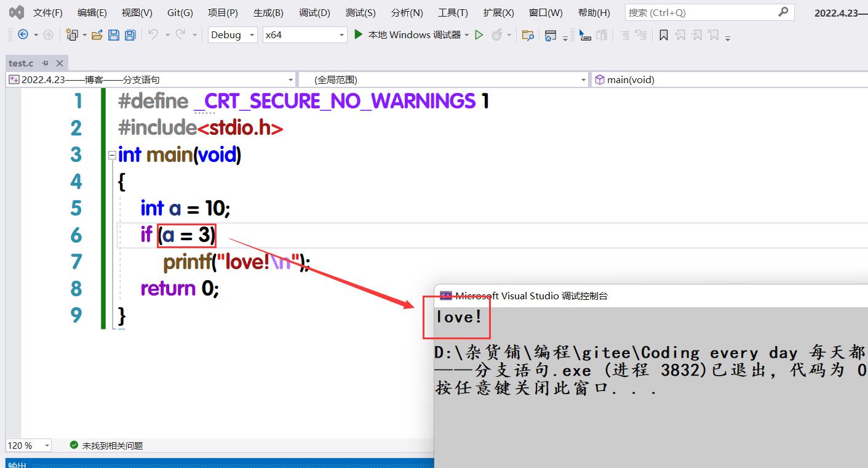Click the icon beside the cursor tool
Image resolution: width=868 pixels, height=468 pixels.
point(602,35)
